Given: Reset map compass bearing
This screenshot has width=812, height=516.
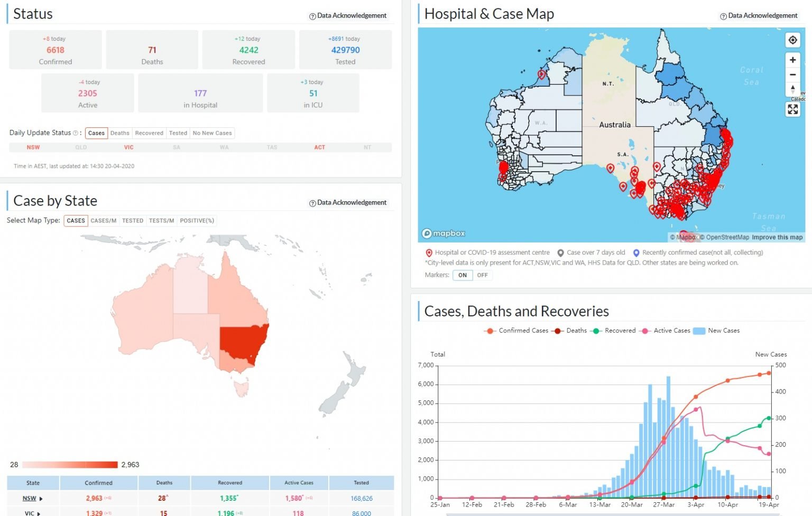Looking at the screenshot, I should coord(792,89).
